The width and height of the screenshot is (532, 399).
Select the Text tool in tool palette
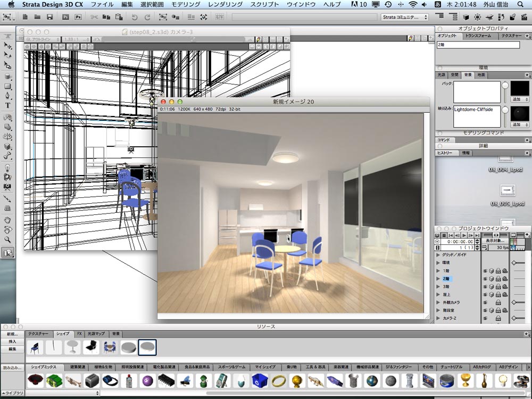7,105
